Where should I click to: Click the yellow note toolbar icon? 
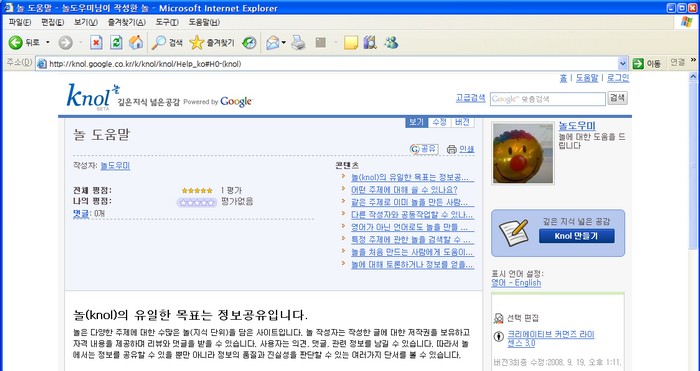pyautogui.click(x=351, y=43)
